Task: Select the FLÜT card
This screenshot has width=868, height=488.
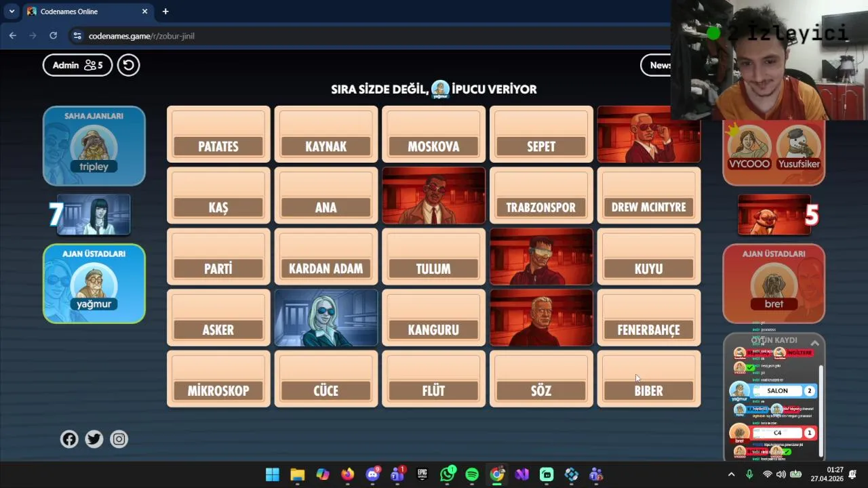Action: pos(433,378)
